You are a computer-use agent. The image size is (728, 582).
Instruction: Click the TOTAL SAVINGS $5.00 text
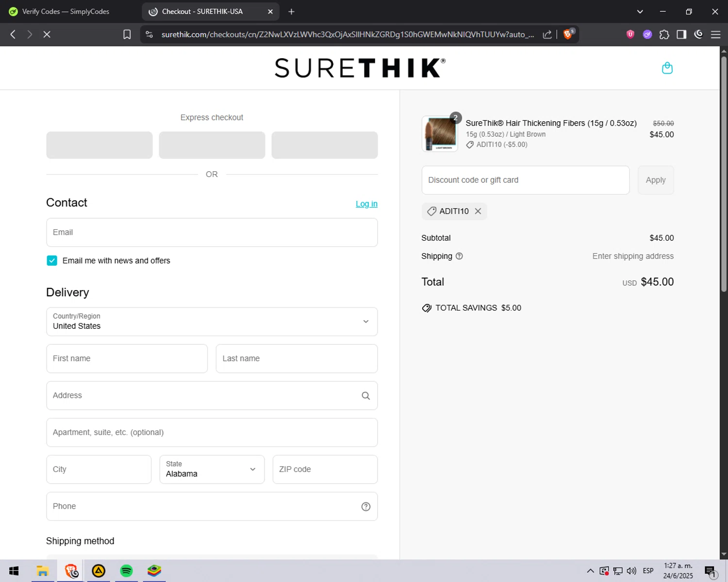tap(478, 308)
